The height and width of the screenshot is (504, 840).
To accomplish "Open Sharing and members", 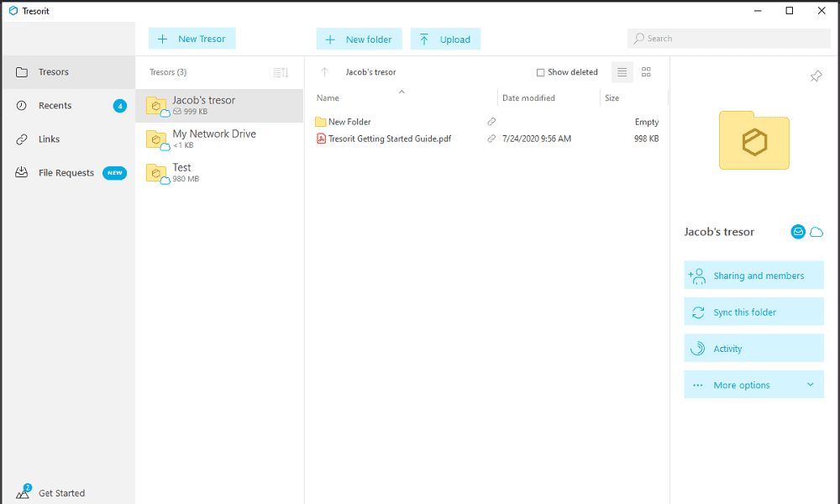I will (x=753, y=276).
